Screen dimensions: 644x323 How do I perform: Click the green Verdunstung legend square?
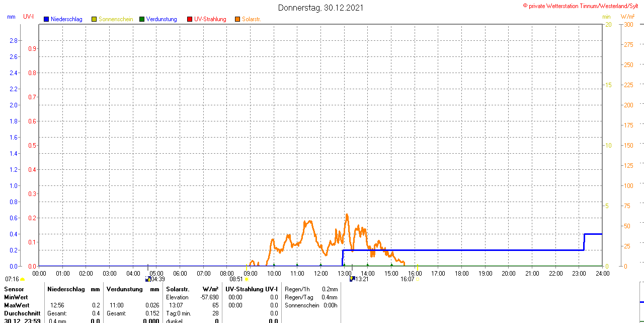(x=142, y=19)
